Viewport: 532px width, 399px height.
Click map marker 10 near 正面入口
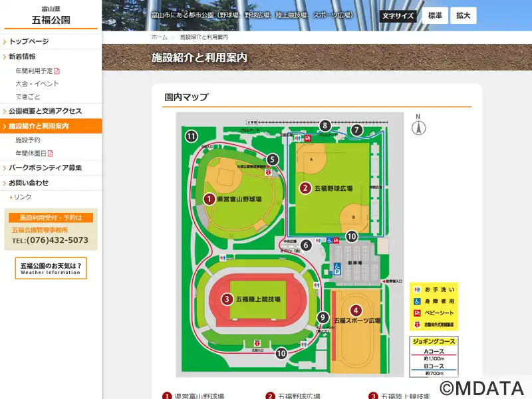(281, 354)
